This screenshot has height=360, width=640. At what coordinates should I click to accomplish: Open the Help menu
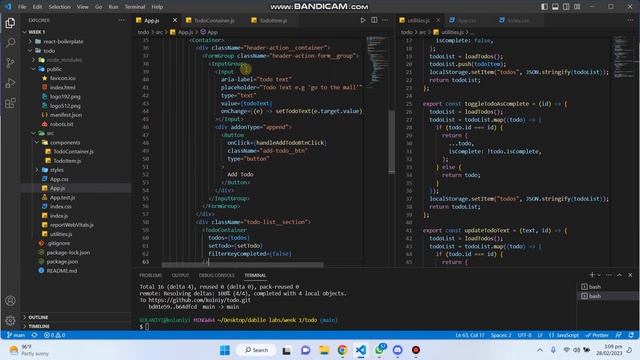click(157, 7)
